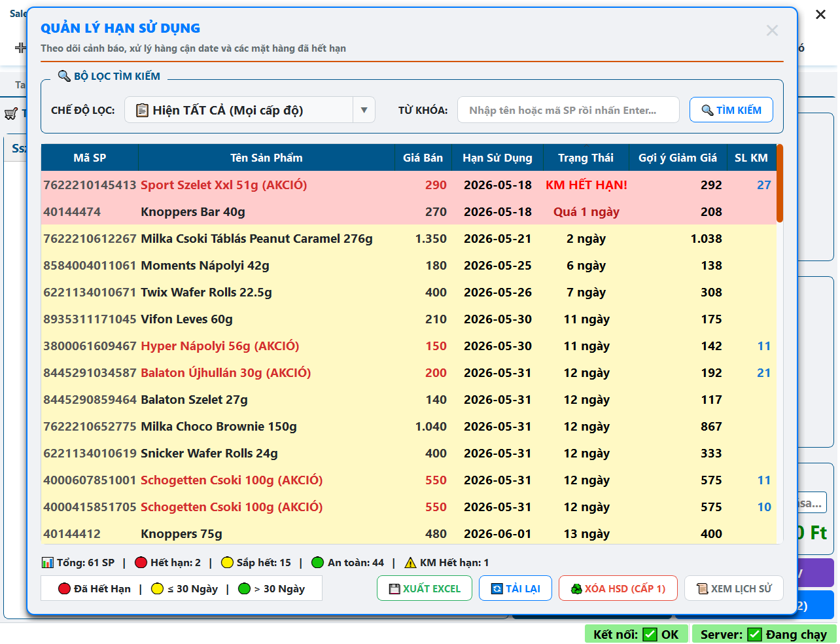This screenshot has width=840, height=644.
Task: Click the suggested discount value 1.038
Action: point(707,239)
